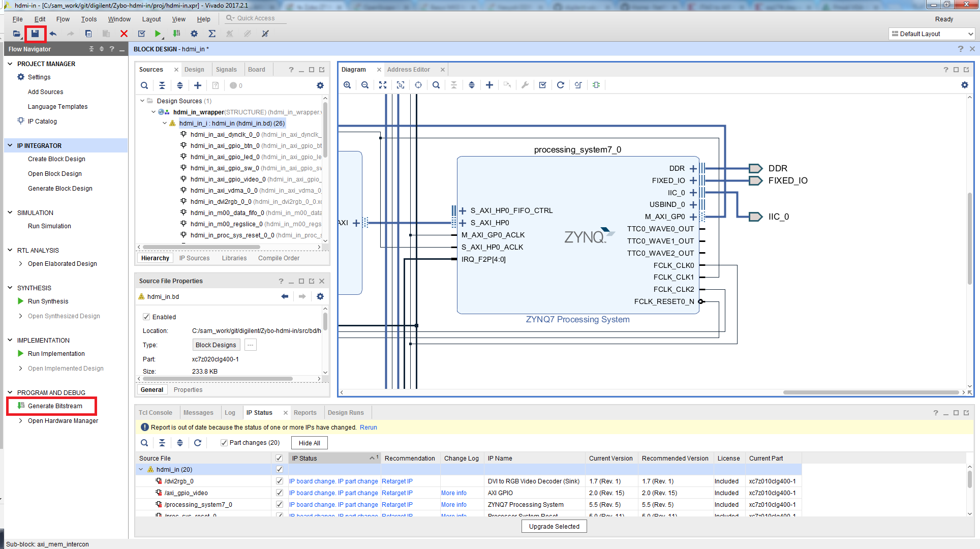980x549 pixels.
Task: Fit the diagram to window
Action: coord(383,85)
